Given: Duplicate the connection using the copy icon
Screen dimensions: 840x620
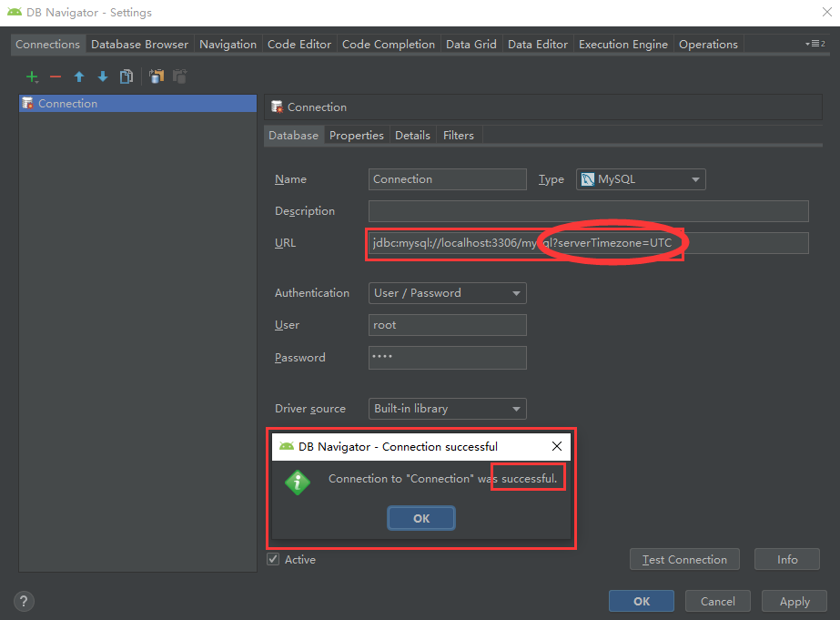Looking at the screenshot, I should point(127,76).
